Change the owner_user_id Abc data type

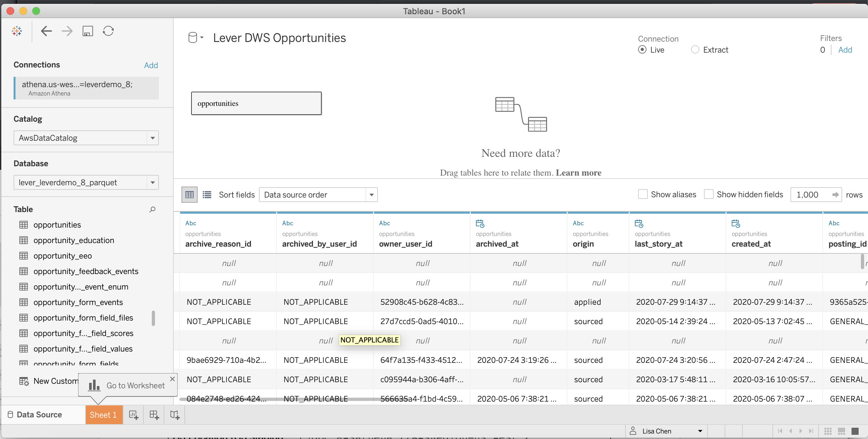[x=385, y=223]
